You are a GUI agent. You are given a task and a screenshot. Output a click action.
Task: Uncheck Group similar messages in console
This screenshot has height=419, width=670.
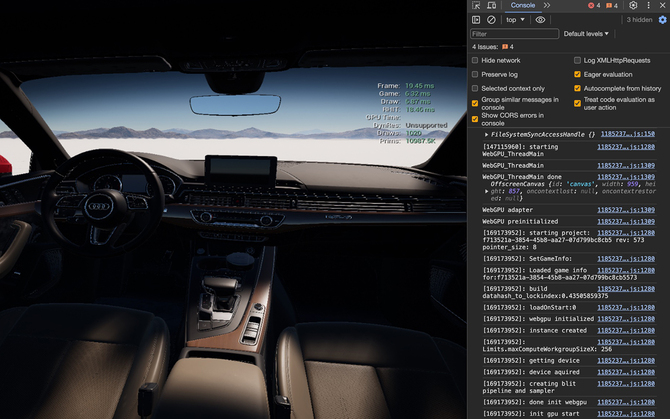point(475,103)
